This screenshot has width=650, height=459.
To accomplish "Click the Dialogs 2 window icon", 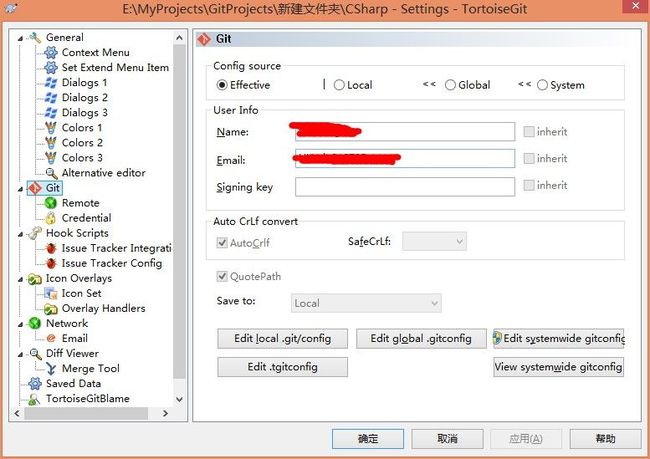I will [x=51, y=98].
